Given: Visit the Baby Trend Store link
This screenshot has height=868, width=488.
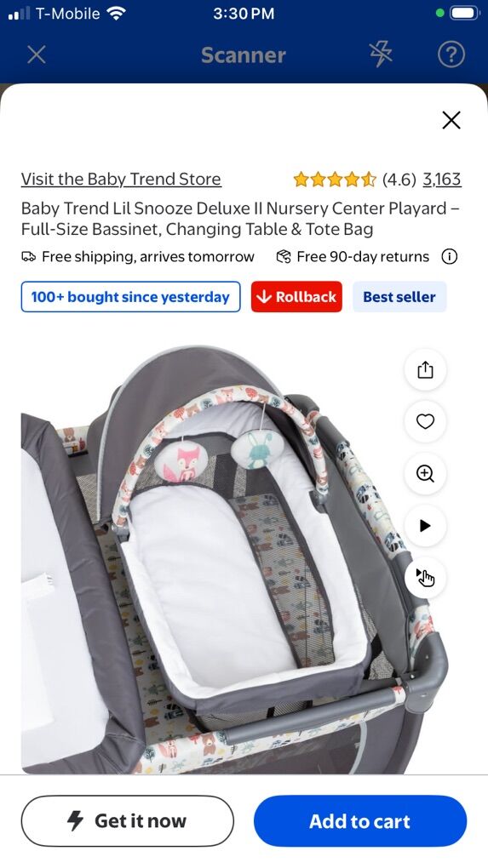Looking at the screenshot, I should click(121, 179).
